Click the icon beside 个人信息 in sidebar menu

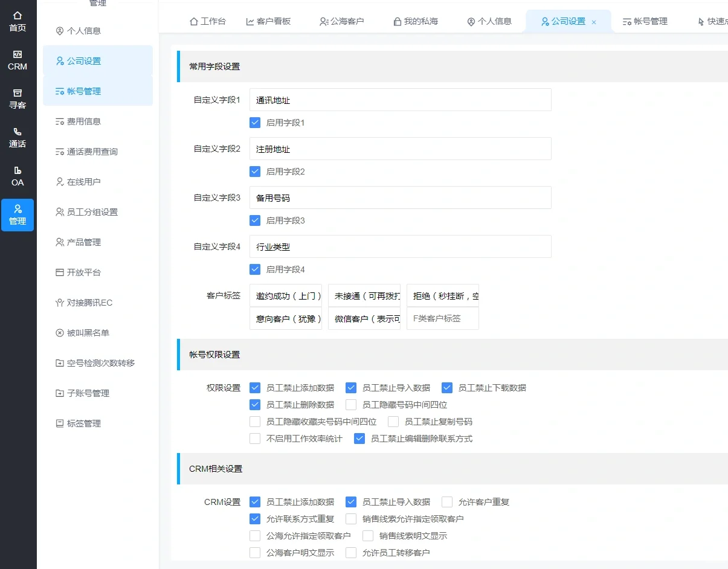click(60, 31)
